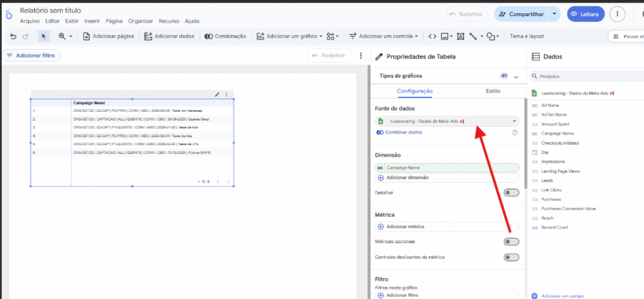Expand the Tipos de gráficos chevron
This screenshot has width=644, height=299.
[516, 77]
